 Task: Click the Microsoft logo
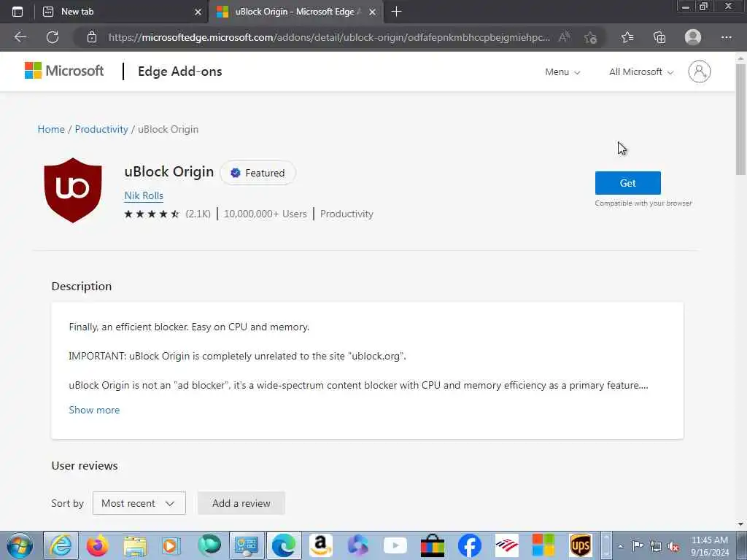[64, 71]
